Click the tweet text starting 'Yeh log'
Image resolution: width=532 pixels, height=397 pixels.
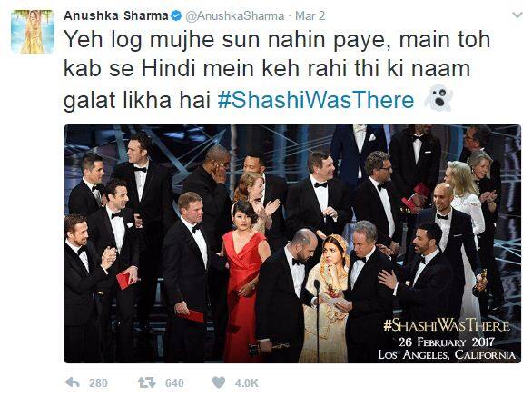click(x=277, y=70)
